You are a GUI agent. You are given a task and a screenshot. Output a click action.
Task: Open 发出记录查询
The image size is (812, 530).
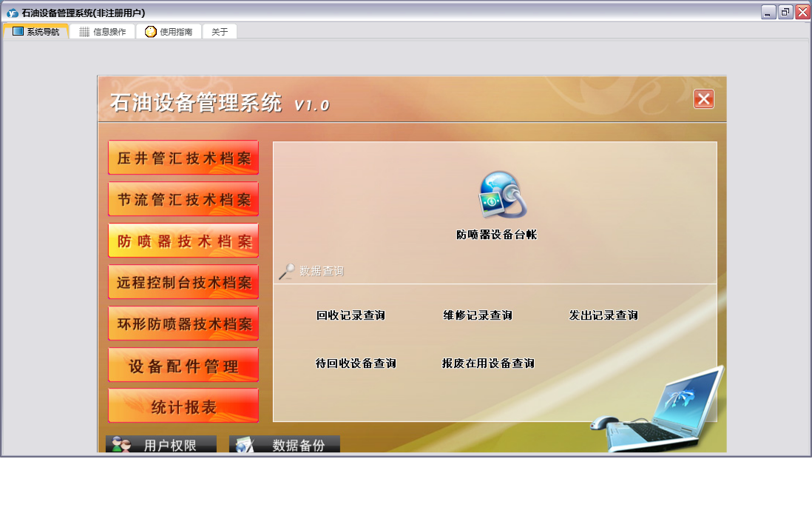coord(603,315)
